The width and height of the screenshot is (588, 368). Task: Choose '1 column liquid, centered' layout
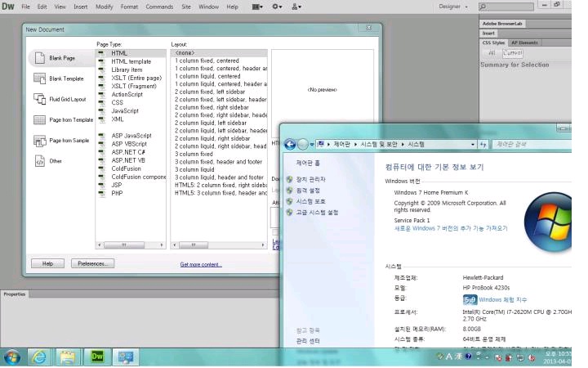coord(207,76)
